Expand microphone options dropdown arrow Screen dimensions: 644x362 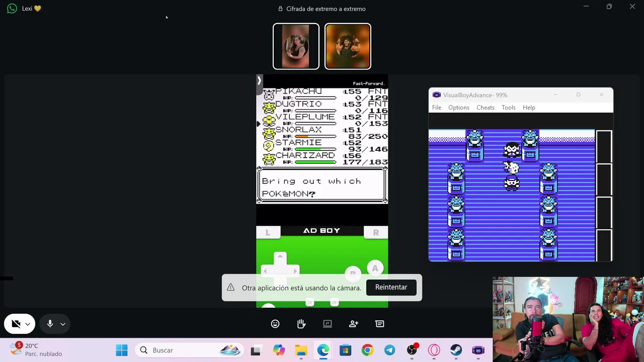(62, 324)
